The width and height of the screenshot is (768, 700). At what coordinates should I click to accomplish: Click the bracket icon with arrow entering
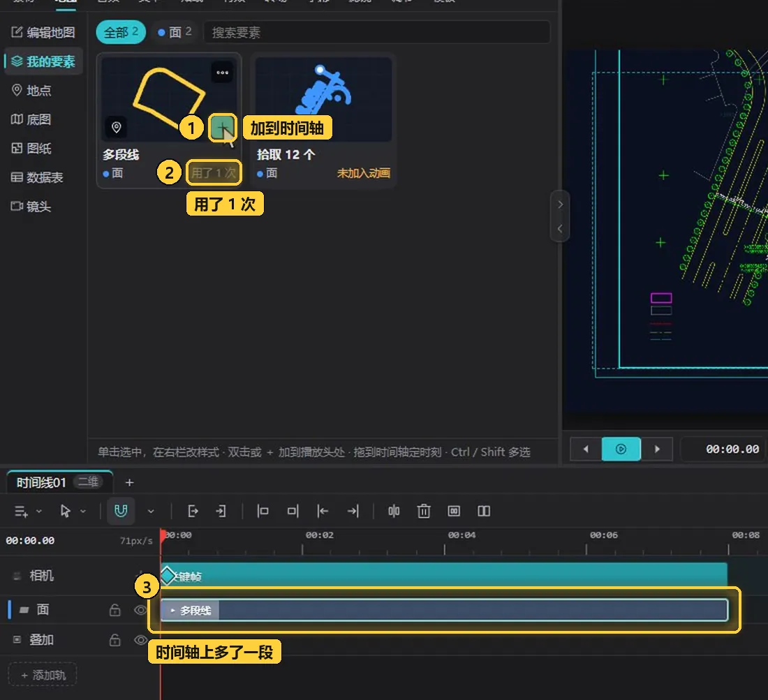(x=221, y=512)
